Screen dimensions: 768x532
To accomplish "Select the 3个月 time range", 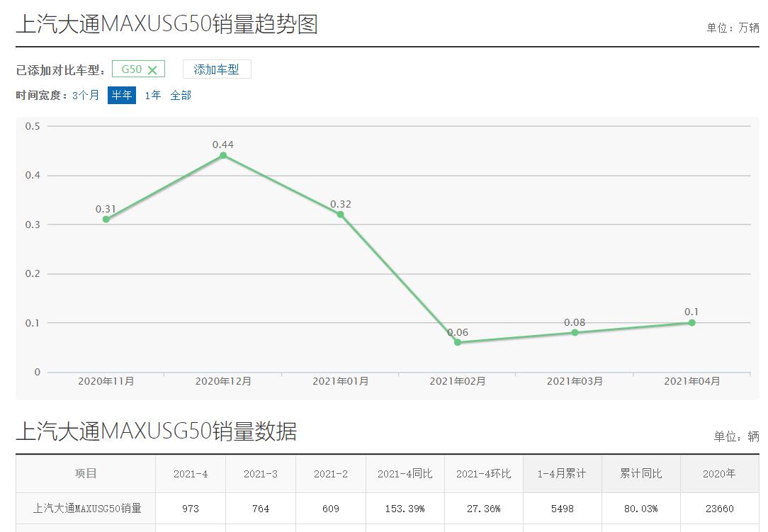I will tap(86, 95).
